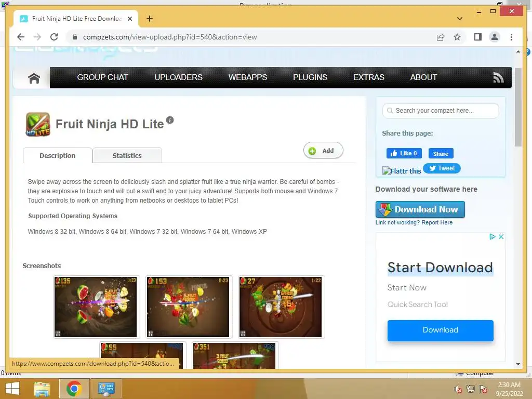Open GROUP CHAT in the navigation bar

click(x=102, y=77)
